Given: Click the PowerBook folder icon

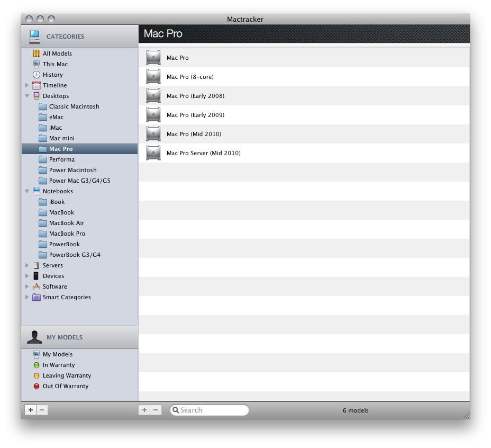Looking at the screenshot, I should [43, 244].
